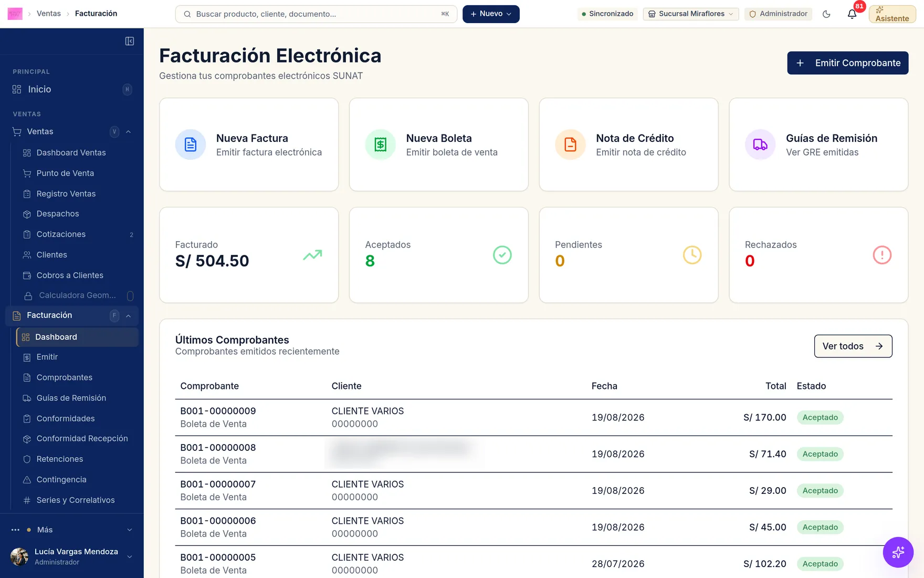
Task: Open notifications bell with 81 badge
Action: coord(852,14)
